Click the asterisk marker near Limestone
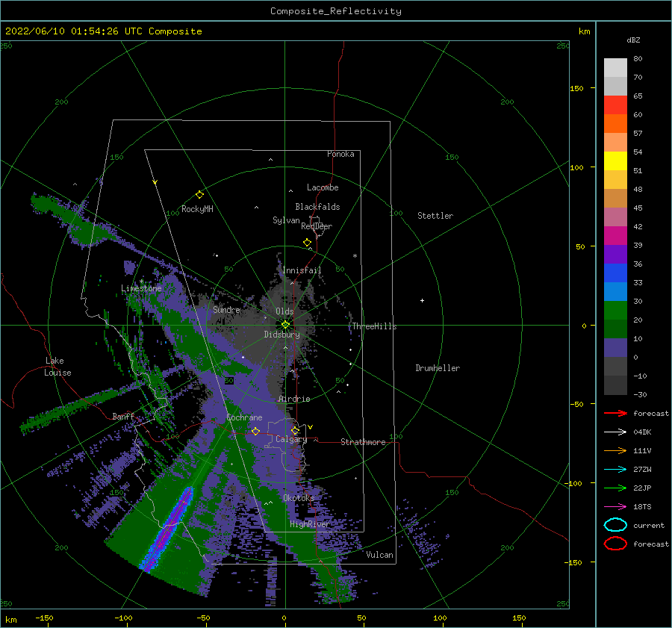This screenshot has height=628, width=672. point(141,282)
